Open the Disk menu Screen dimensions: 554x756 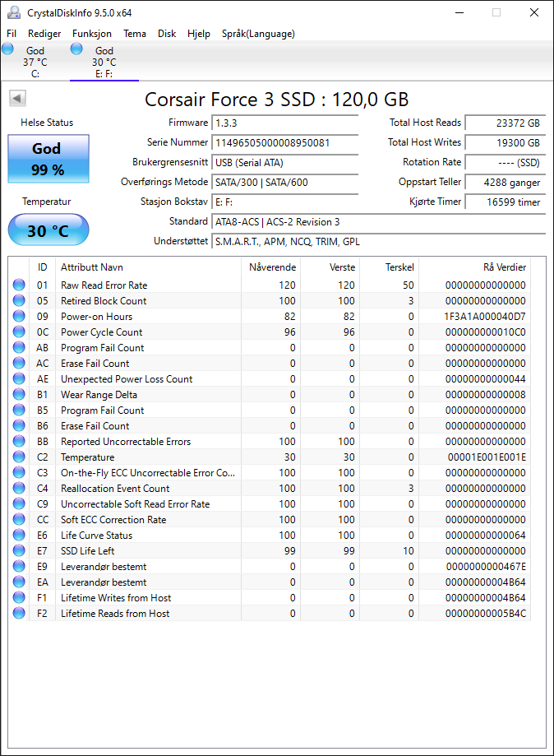click(167, 33)
